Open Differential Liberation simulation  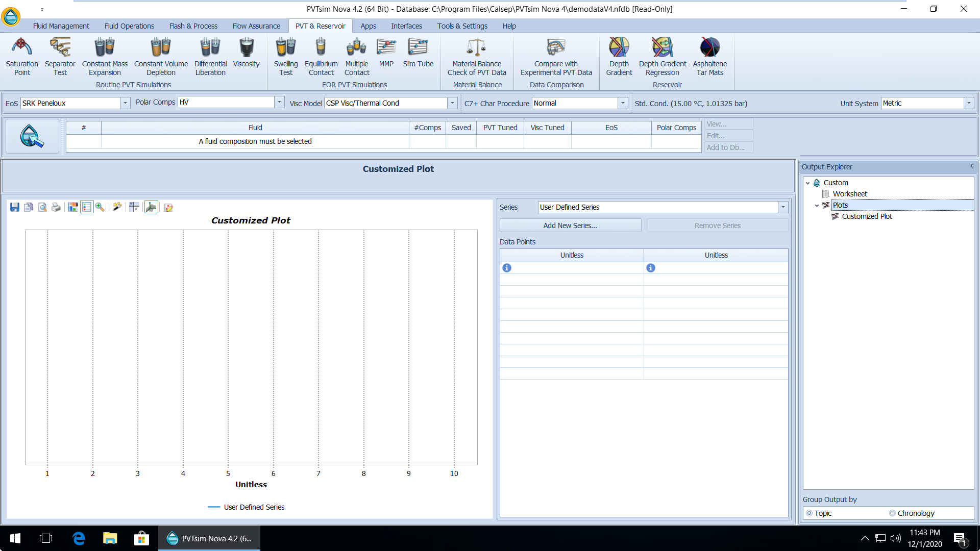tap(210, 56)
